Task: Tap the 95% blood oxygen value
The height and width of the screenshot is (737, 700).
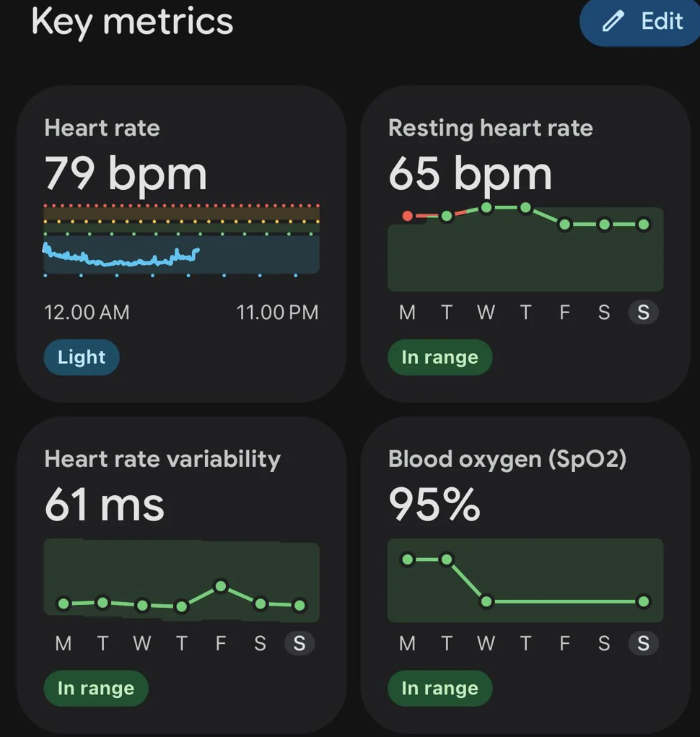Action: click(434, 505)
